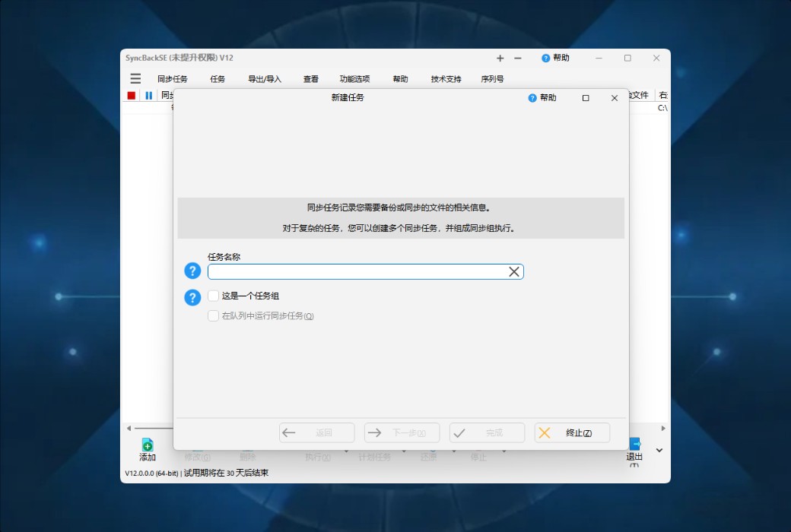The width and height of the screenshot is (791, 532).
Task: Click the 退出 (Exit) icon
Action: coord(635,445)
